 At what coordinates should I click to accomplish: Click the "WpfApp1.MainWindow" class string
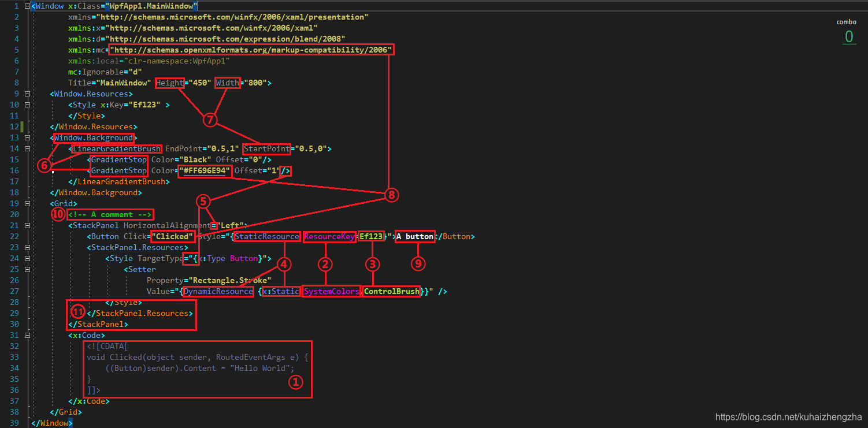pyautogui.click(x=152, y=6)
